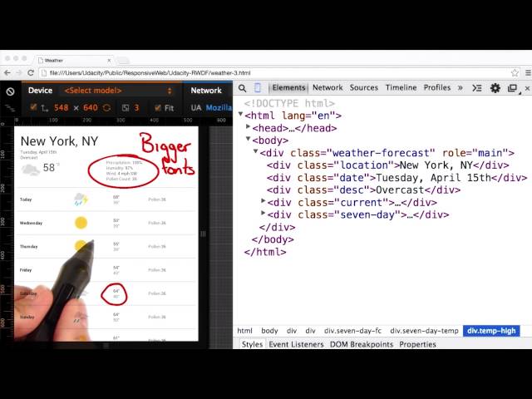This screenshot has height=399, width=532.
Task: Select the div class location line
Action: tap(388, 165)
